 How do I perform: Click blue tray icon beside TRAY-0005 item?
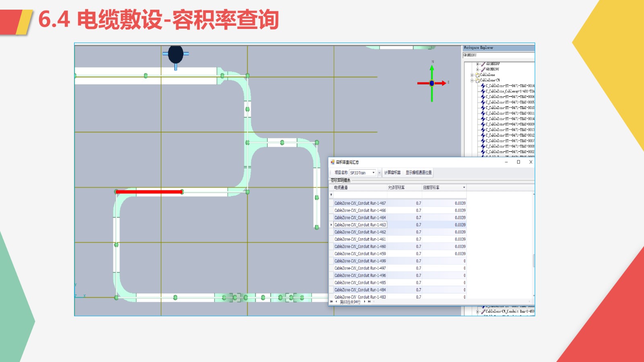(x=483, y=102)
